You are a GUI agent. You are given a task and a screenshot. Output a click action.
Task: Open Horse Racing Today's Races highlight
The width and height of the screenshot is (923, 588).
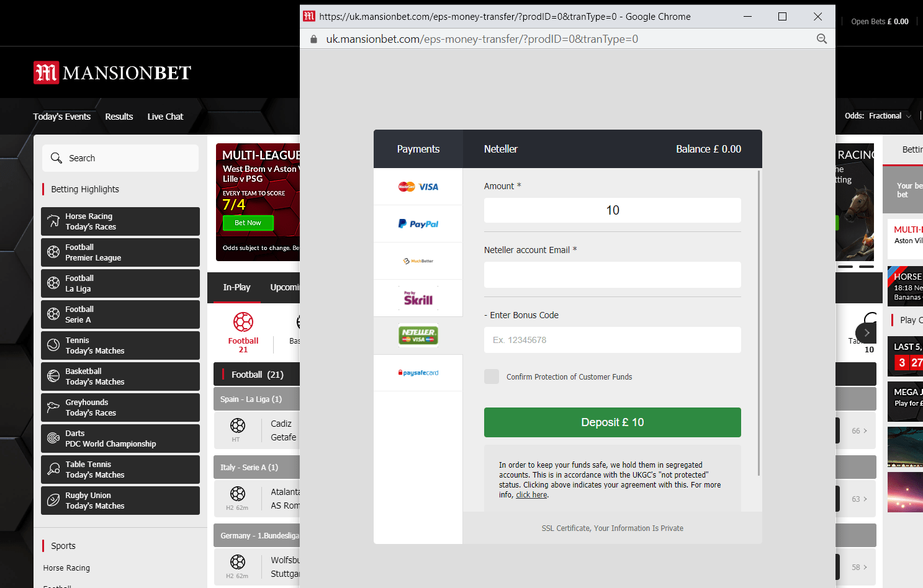[x=120, y=221]
